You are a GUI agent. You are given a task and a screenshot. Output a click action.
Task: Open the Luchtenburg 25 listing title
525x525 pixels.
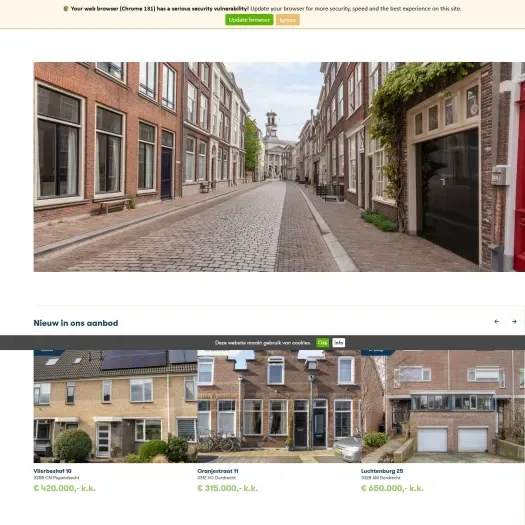pos(382,471)
